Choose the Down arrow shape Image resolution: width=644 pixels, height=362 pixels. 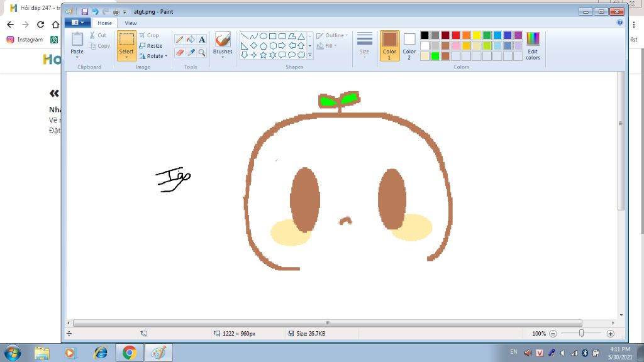[x=245, y=55]
